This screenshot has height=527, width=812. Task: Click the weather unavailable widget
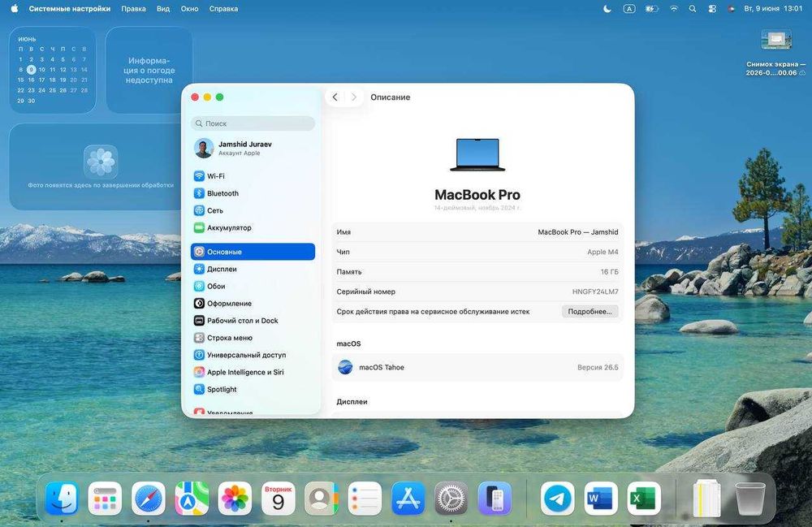coord(149,70)
